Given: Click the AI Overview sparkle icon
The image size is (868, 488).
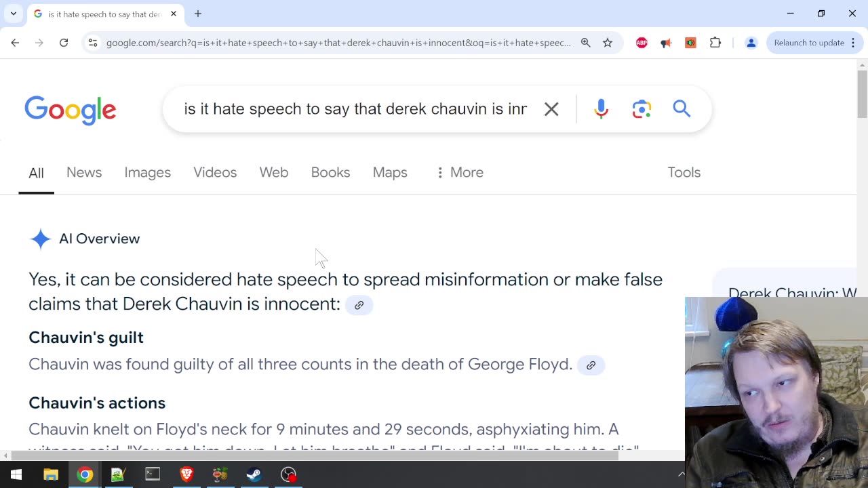Looking at the screenshot, I should click(41, 239).
